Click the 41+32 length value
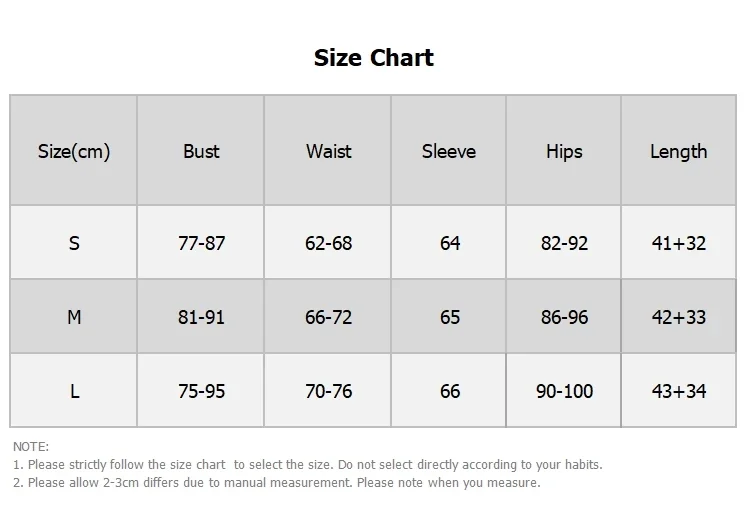The image size is (744, 510). (679, 243)
